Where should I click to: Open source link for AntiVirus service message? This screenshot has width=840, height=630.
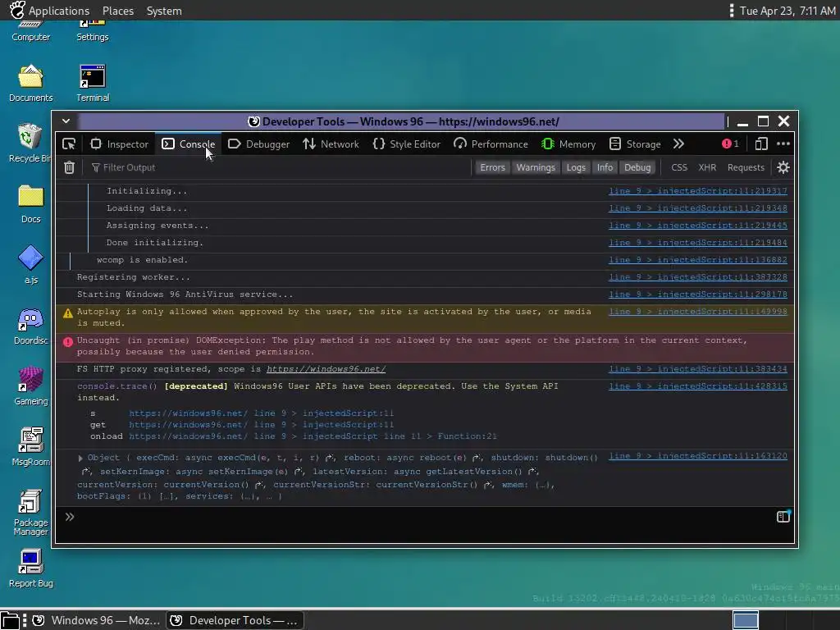coord(697,294)
